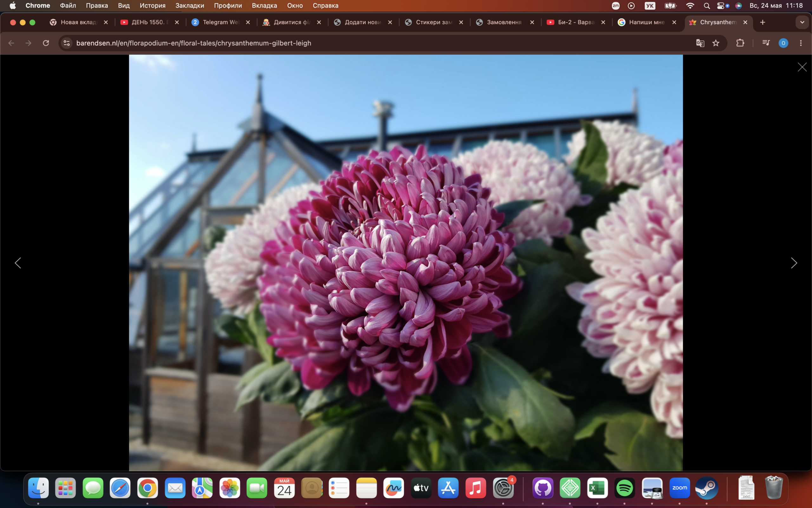
Task: Open System Settings from the Dock
Action: [503, 488]
